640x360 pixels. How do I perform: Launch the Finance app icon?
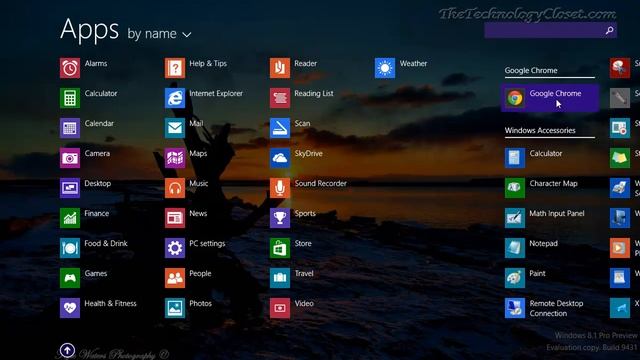[x=70, y=218]
